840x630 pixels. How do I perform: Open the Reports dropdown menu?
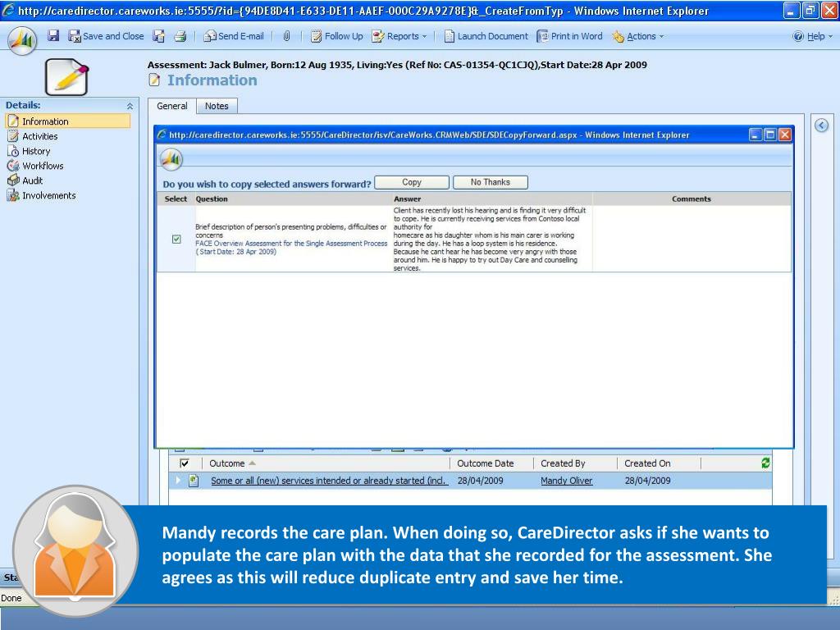399,36
